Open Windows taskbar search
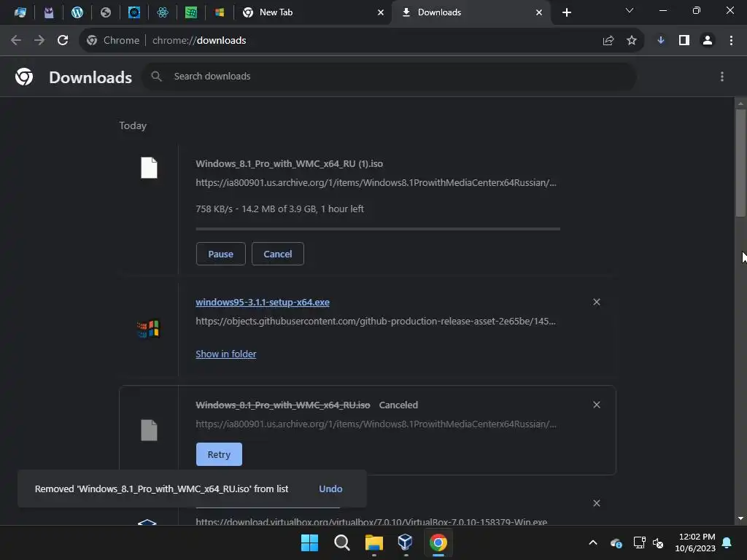Image resolution: width=747 pixels, height=560 pixels. (342, 542)
